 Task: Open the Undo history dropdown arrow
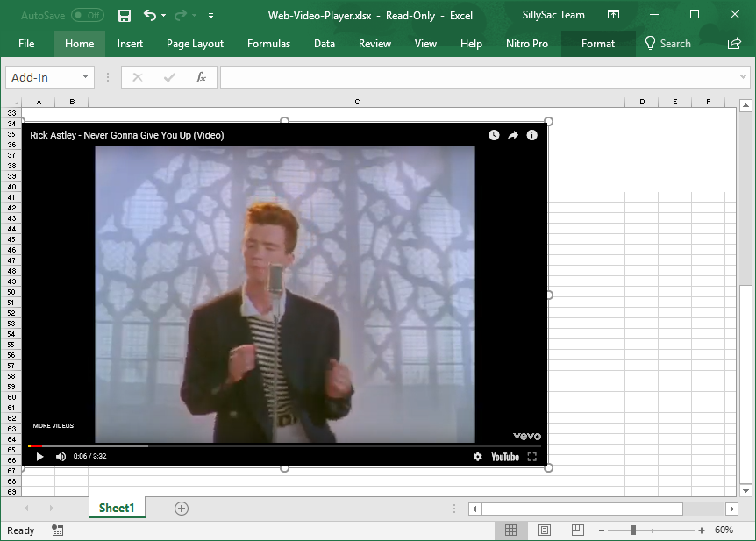pos(164,16)
